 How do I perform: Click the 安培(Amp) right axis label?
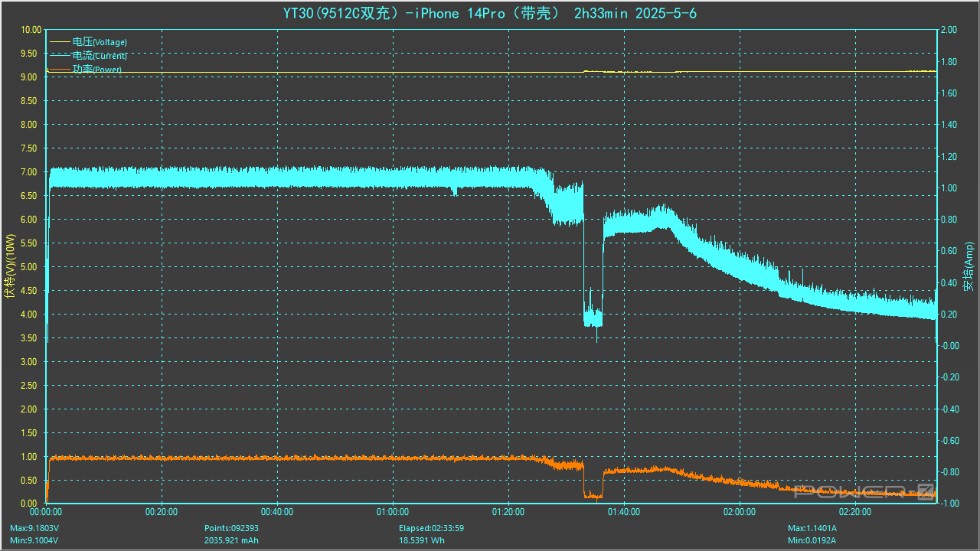pos(969,266)
